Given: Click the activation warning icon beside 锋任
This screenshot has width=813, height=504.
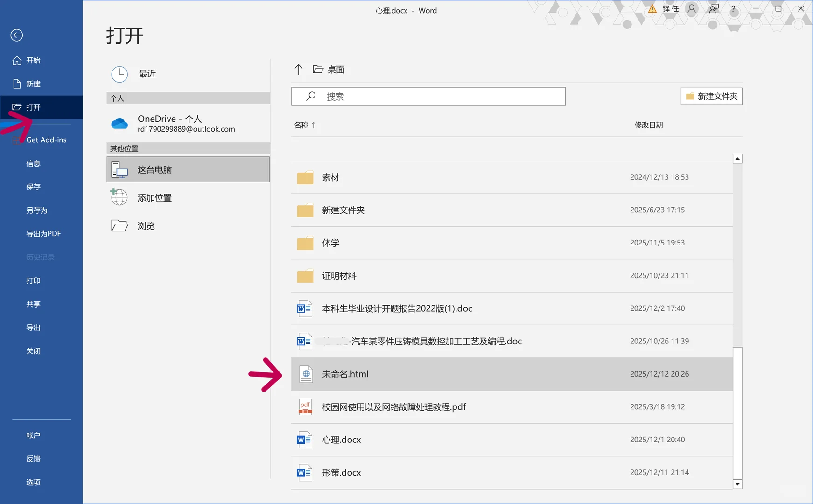Looking at the screenshot, I should click(x=652, y=8).
